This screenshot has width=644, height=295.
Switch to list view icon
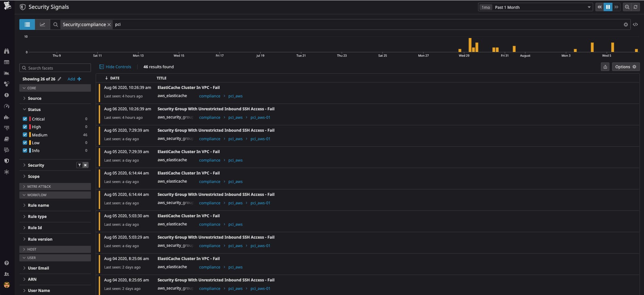tap(27, 24)
